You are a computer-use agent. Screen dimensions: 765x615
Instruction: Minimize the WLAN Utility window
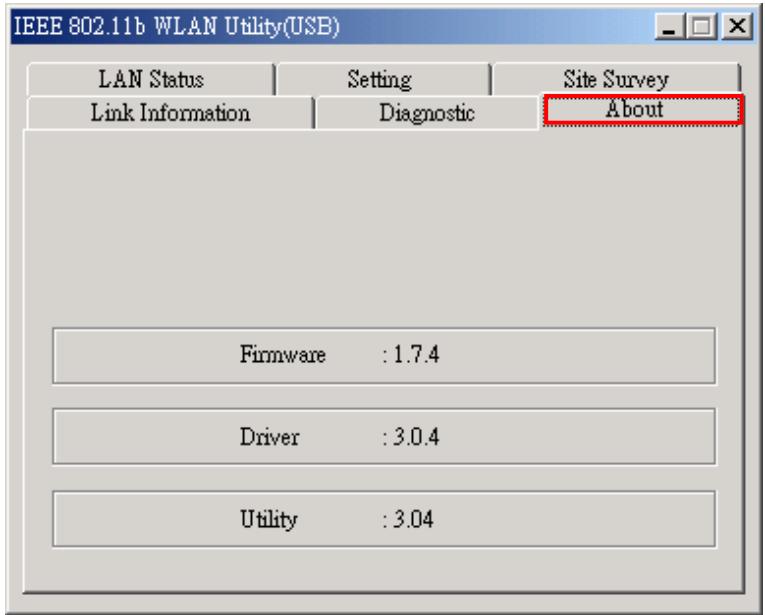coord(669,26)
